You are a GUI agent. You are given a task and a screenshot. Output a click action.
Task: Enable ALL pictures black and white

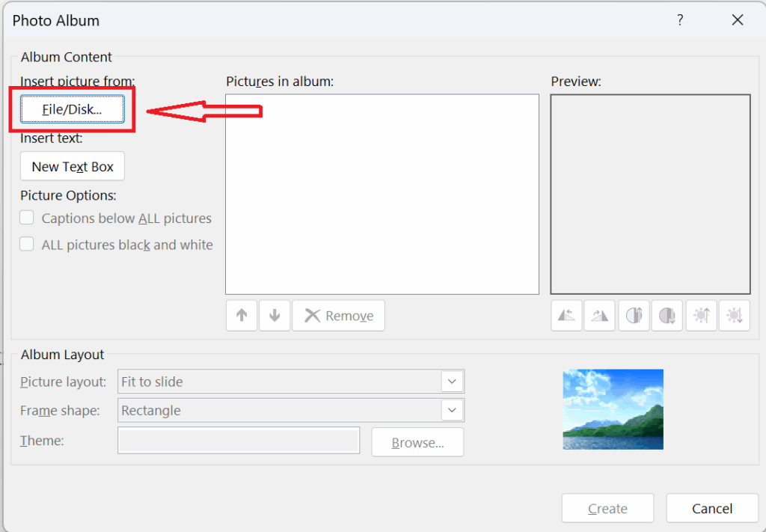click(27, 244)
